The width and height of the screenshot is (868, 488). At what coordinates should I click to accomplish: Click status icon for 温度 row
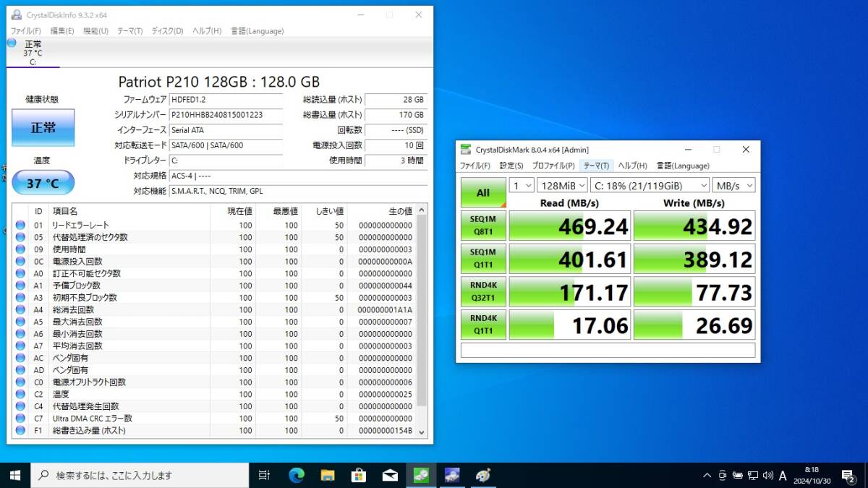[x=20, y=394]
